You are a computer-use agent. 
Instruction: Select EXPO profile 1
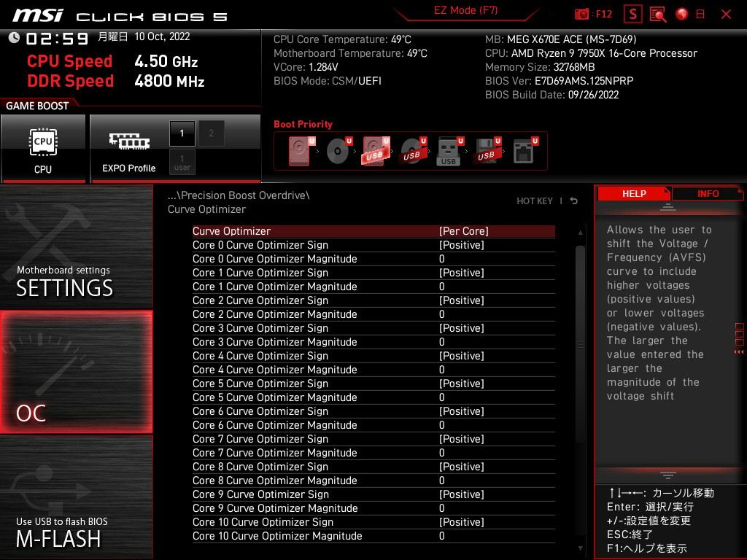point(182,133)
